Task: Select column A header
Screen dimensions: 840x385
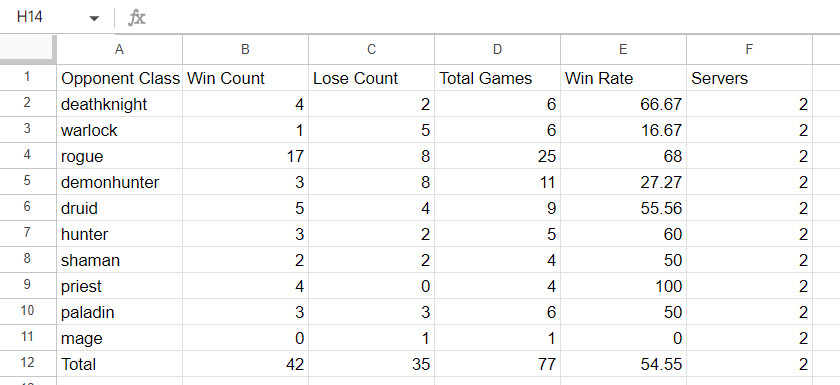Action: pos(119,50)
